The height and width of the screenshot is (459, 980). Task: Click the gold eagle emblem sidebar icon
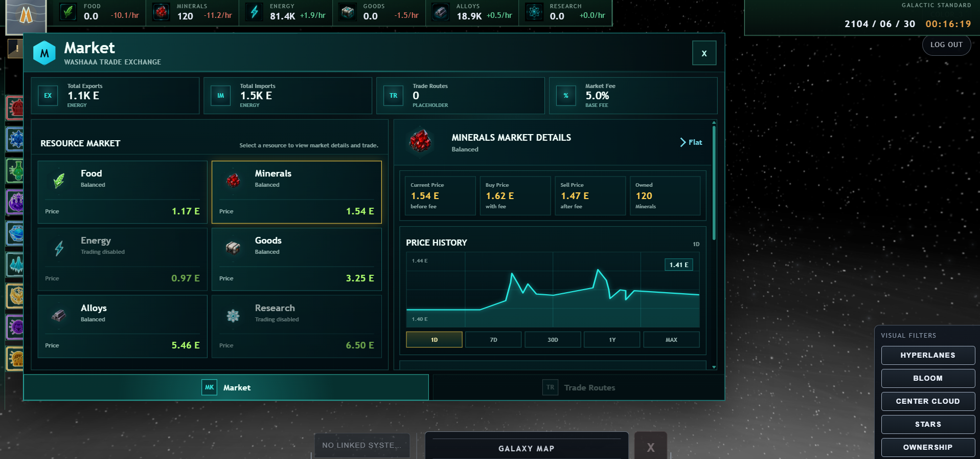15,296
